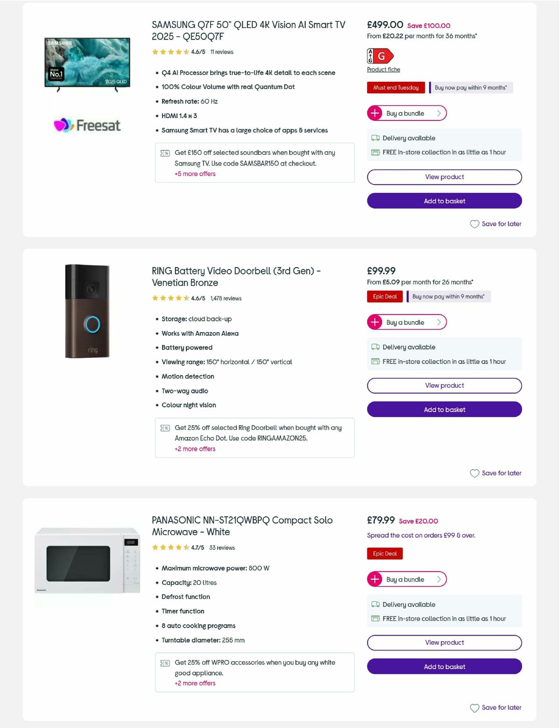Click the coupon icon in the Ring Amazon Echo offer box

(165, 427)
